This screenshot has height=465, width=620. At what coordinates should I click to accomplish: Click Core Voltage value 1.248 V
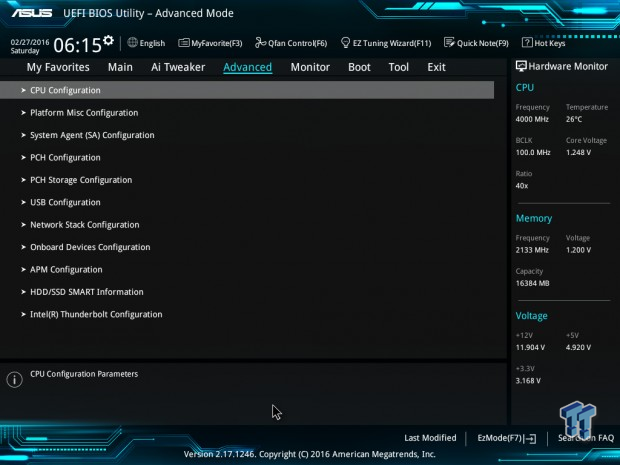click(x=578, y=152)
